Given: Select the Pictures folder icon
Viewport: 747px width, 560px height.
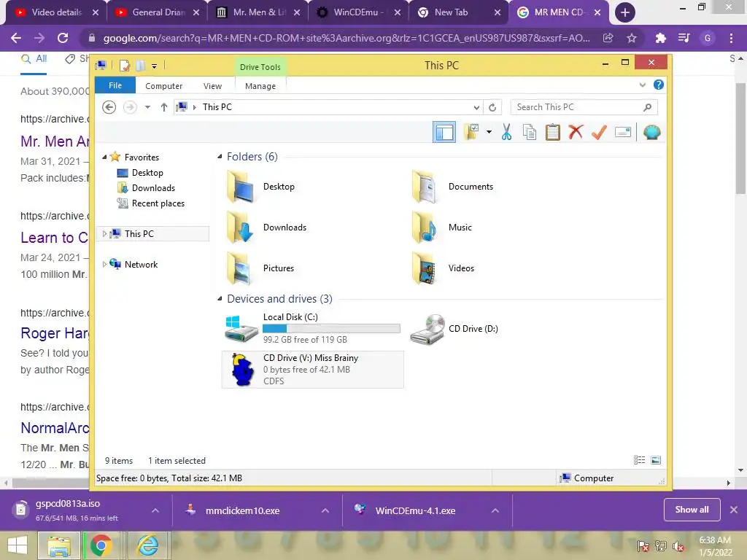Looking at the screenshot, I should [x=239, y=268].
